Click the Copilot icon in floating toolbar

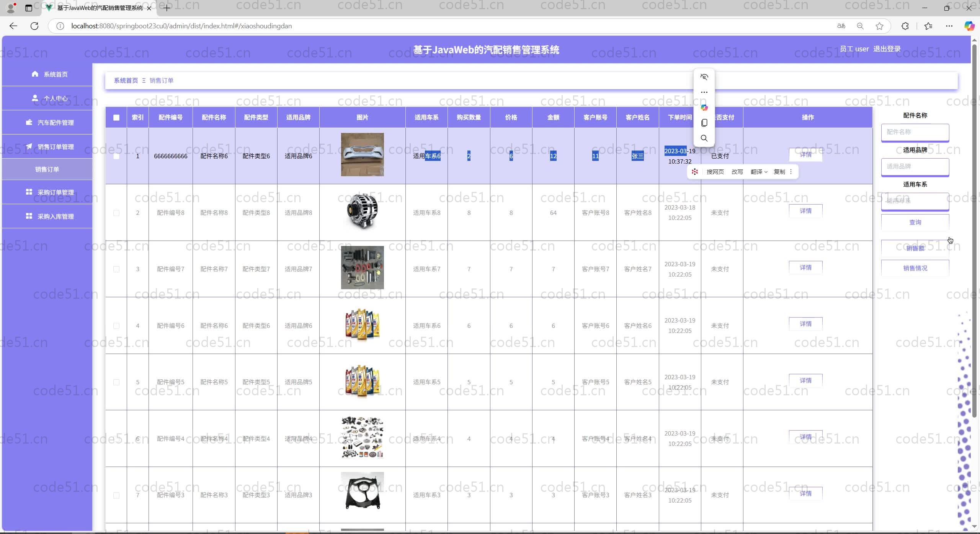point(704,108)
